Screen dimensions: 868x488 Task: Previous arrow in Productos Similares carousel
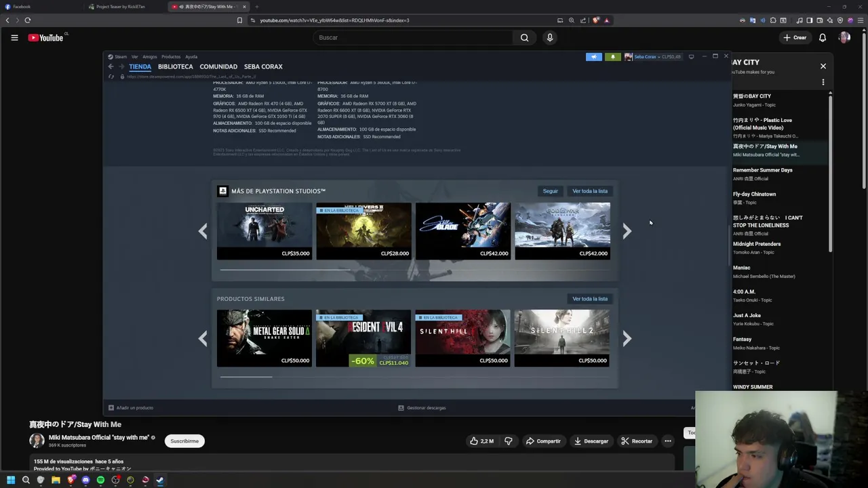203,338
